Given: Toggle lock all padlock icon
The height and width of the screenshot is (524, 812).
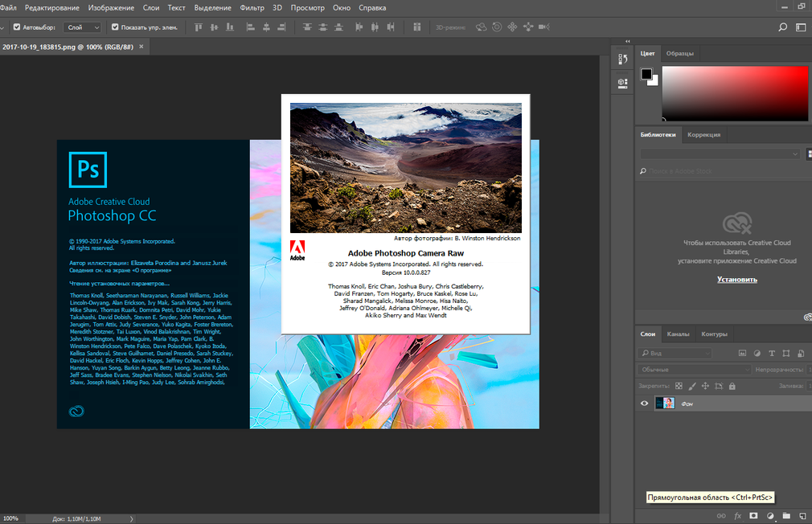Looking at the screenshot, I should point(732,386).
